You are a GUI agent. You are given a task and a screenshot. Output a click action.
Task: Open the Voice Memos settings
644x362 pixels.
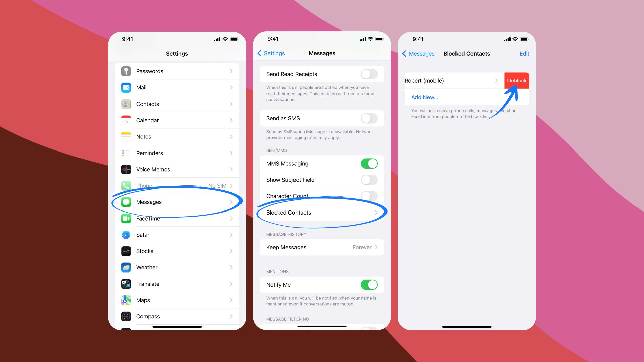tap(177, 169)
